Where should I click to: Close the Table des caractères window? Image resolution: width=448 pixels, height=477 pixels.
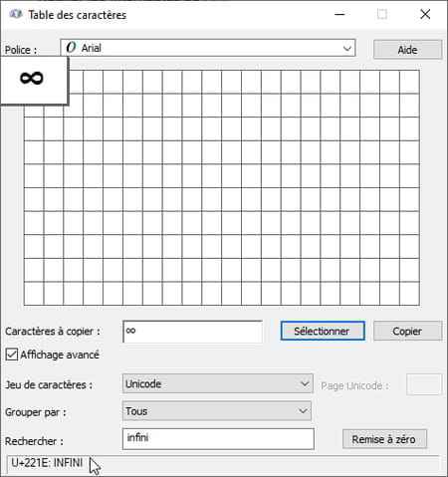425,14
